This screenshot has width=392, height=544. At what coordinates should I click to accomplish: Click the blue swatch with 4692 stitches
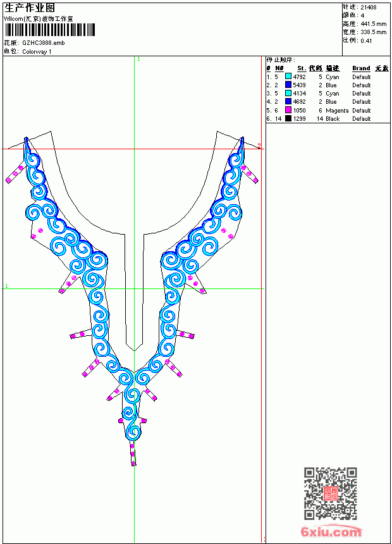tap(288, 101)
